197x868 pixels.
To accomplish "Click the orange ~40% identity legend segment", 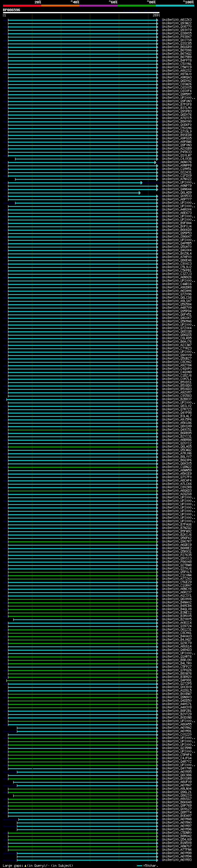I will 60,6.
